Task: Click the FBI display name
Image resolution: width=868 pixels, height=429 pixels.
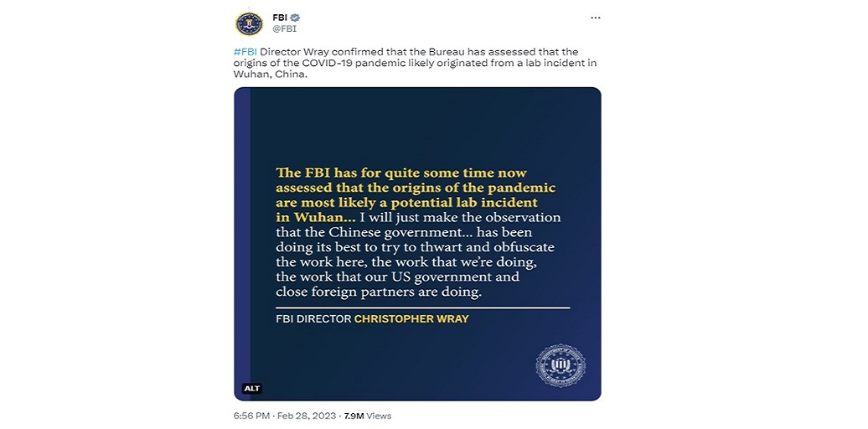Action: pyautogui.click(x=280, y=18)
